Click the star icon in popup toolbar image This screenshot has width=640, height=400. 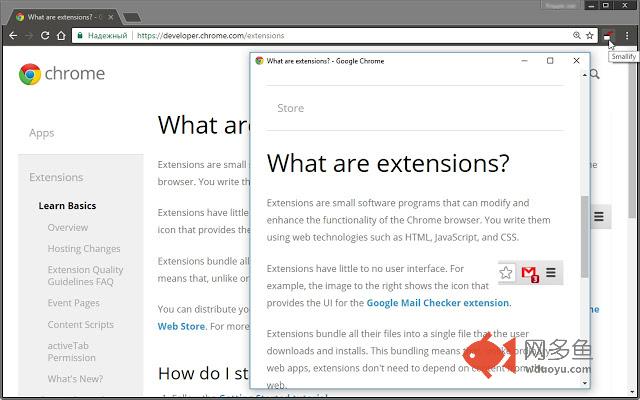(506, 273)
